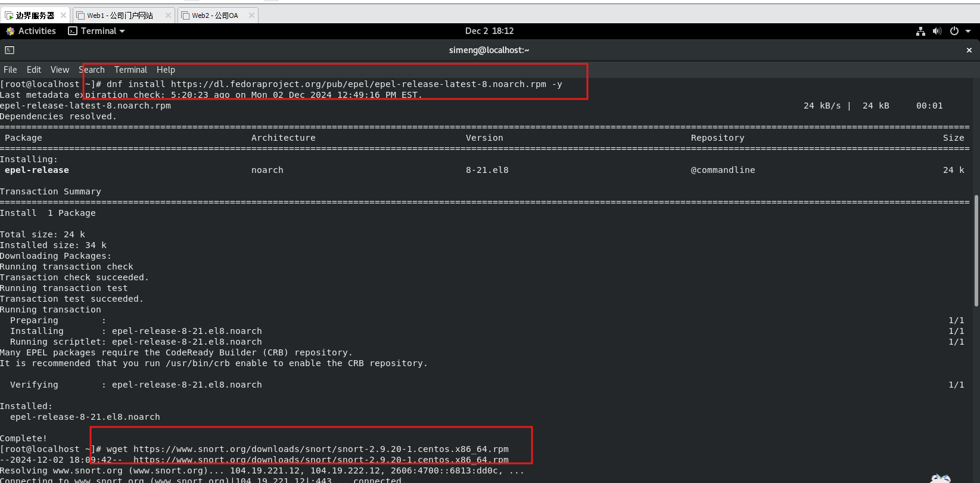Click the volume speaker icon
The image size is (980, 483).
pyautogui.click(x=937, y=31)
